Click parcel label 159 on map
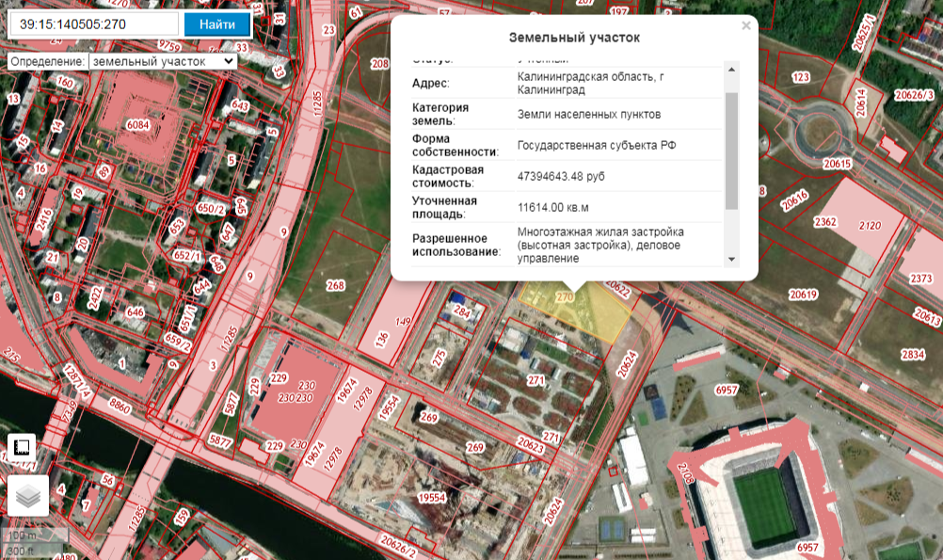943x560 pixels. click(x=182, y=518)
